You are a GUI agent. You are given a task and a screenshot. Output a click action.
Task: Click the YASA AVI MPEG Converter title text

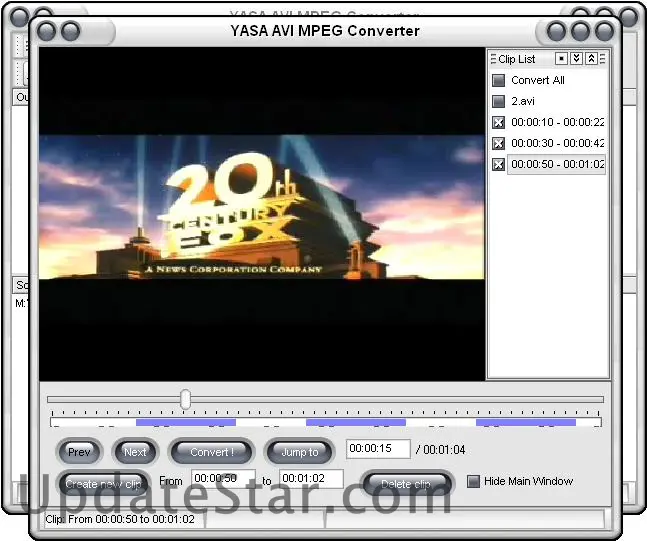coord(325,31)
